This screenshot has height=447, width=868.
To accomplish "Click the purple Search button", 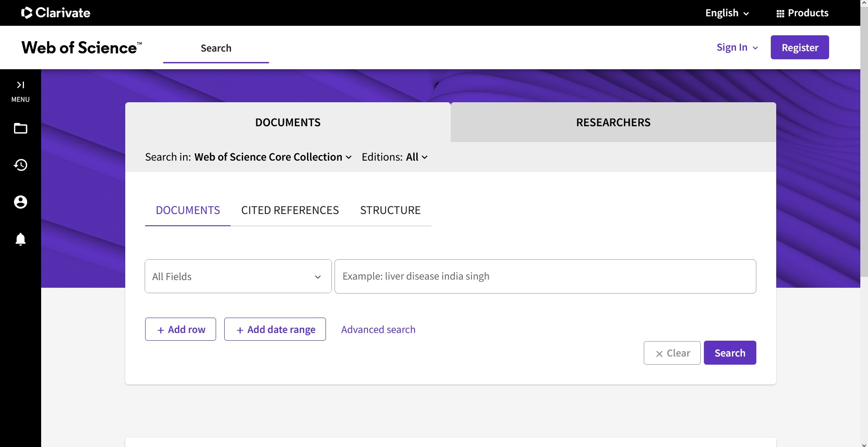I will tap(730, 353).
